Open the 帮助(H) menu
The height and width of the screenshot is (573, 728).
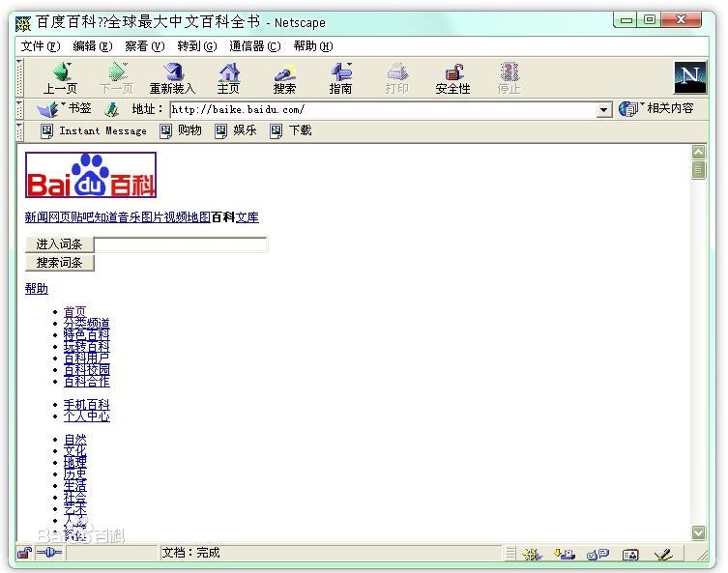click(313, 46)
